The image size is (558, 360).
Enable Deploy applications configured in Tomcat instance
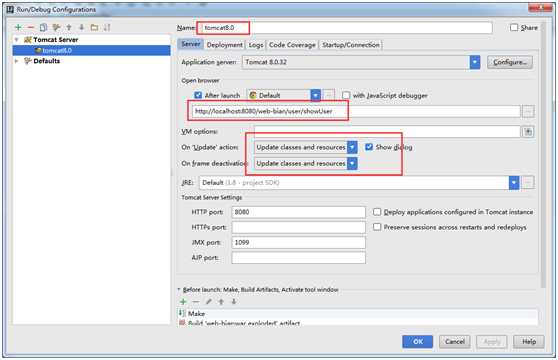point(377,212)
